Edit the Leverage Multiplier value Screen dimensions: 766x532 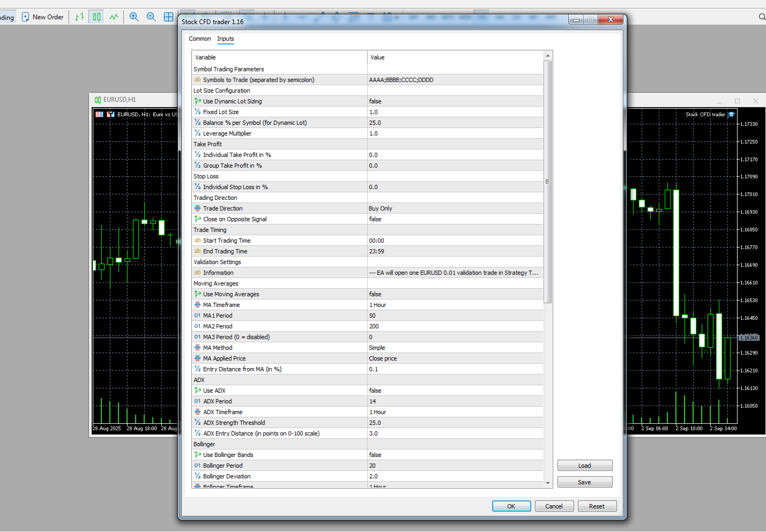pyautogui.click(x=455, y=133)
